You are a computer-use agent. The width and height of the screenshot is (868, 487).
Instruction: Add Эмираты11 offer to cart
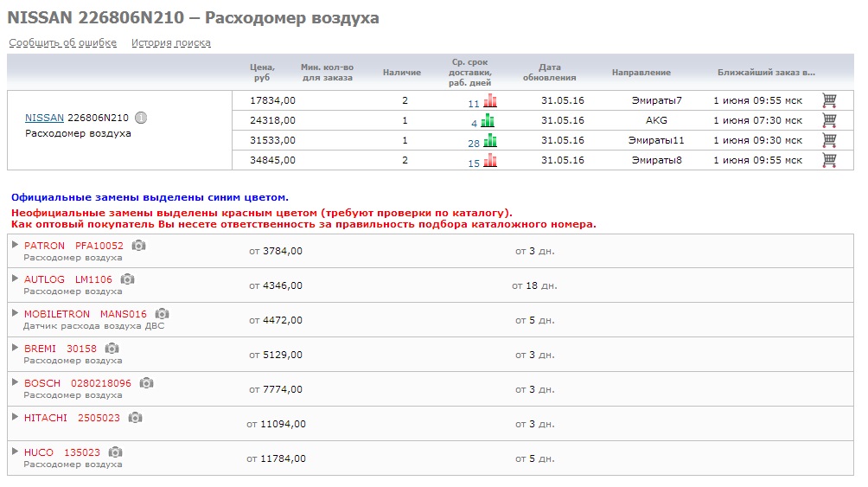829,140
